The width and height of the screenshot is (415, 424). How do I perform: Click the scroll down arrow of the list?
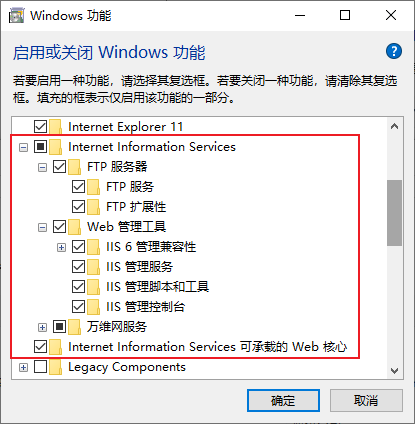point(395,371)
